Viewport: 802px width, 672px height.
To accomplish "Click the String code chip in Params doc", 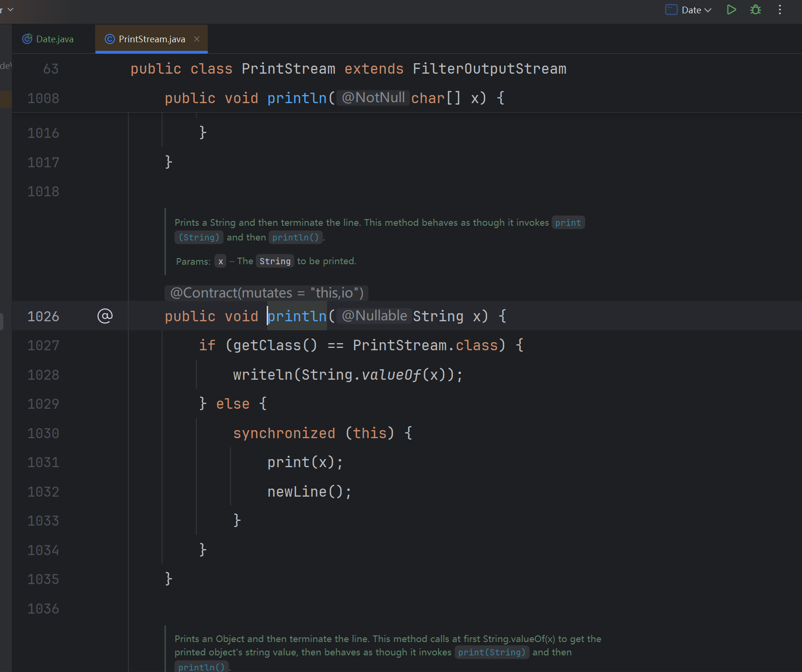I will point(275,261).
